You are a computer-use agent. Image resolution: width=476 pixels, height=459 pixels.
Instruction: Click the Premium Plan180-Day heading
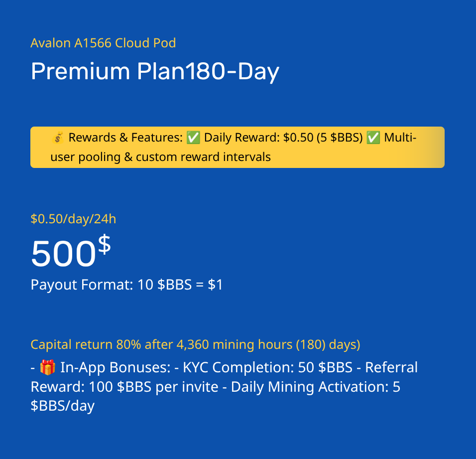155,71
